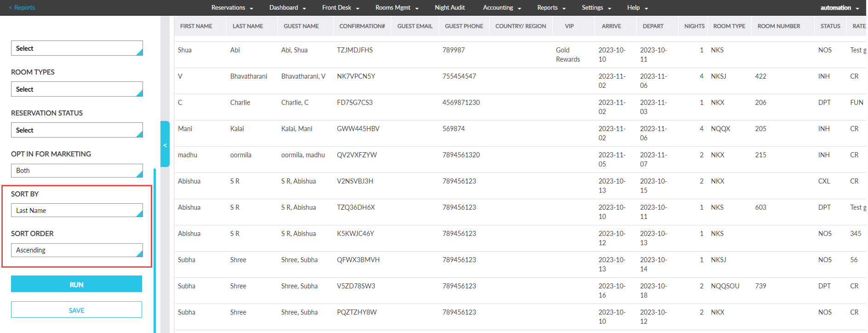
Task: Open the automation user menu
Action: coord(839,7)
